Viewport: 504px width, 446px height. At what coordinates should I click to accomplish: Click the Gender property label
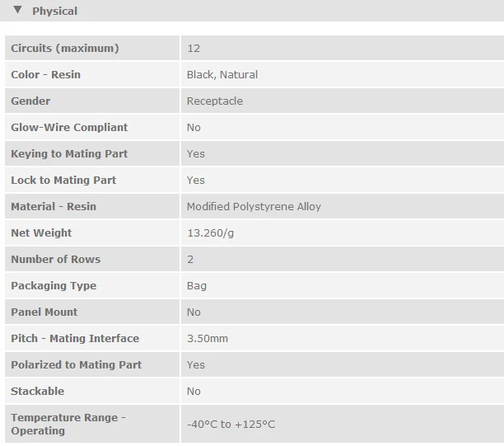coord(30,101)
